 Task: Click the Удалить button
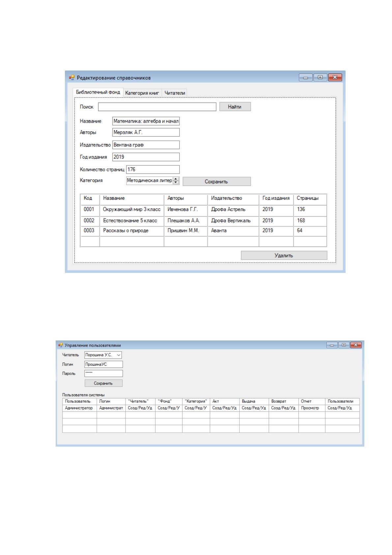(284, 255)
